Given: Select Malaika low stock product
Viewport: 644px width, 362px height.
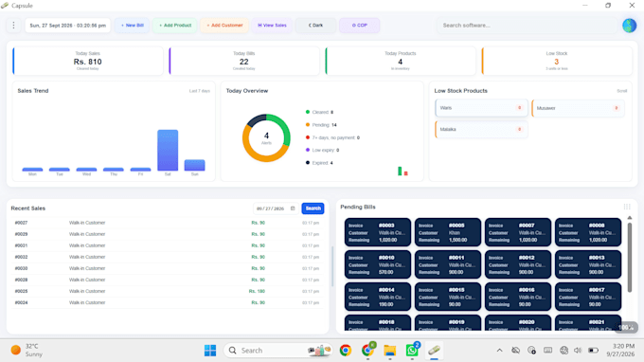Looking at the screenshot, I should pos(481,129).
